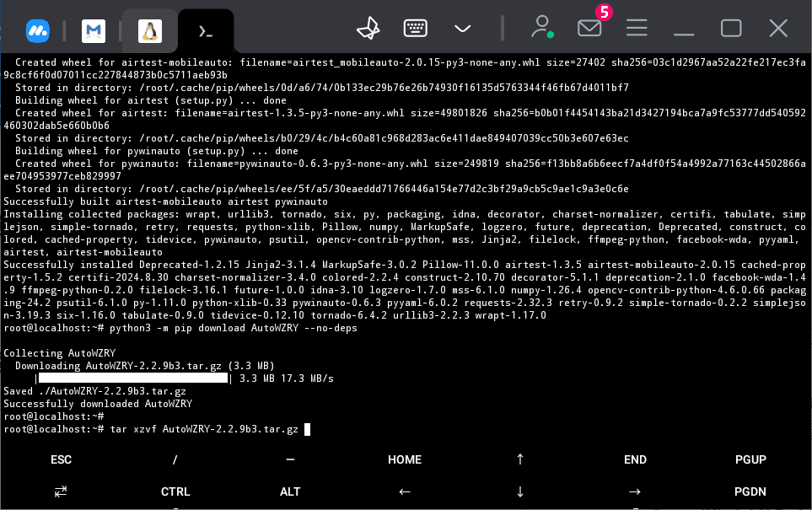
Task: Toggle the ALT modifier key
Action: 290,491
